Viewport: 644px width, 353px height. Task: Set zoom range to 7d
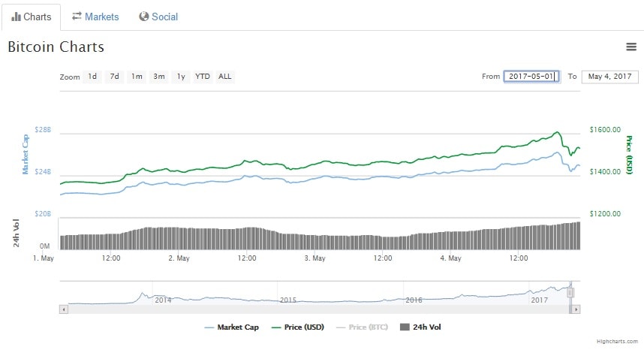tap(114, 77)
